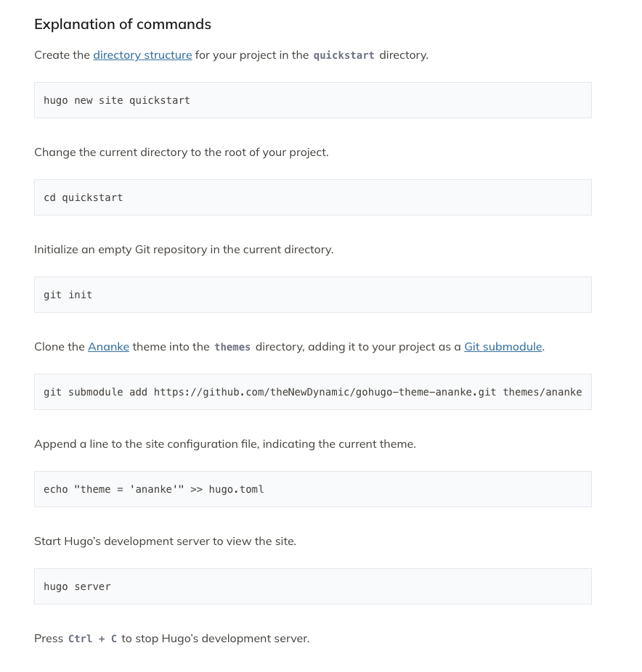The height and width of the screenshot is (672, 642).
Task: Click the bold inline "quickstart" code word
Action: [x=344, y=56]
